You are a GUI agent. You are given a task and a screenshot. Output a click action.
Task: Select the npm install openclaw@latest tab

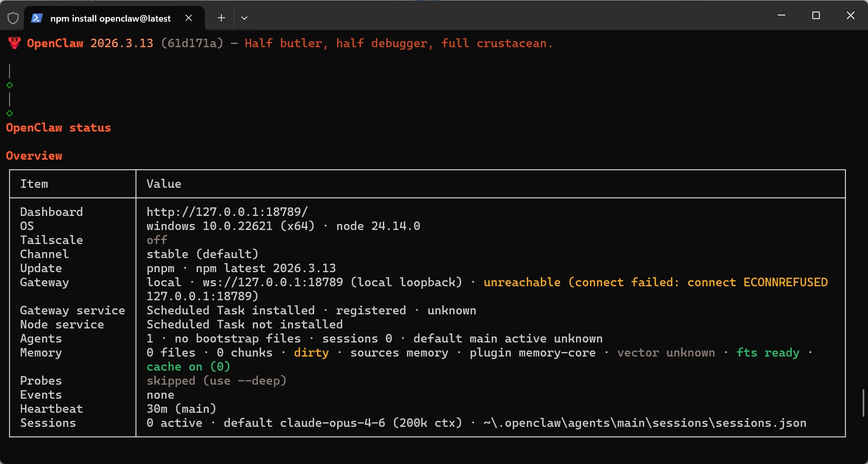[110, 19]
